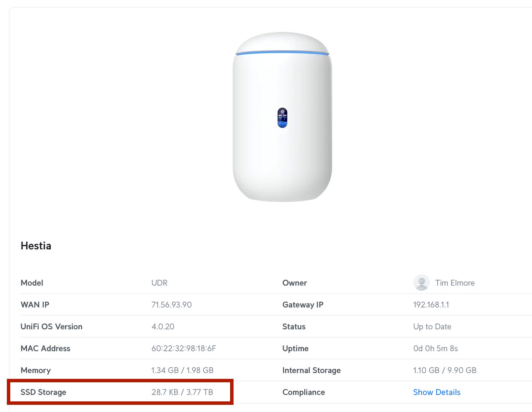This screenshot has height=412, width=532.
Task: Click the small display screen on the device
Action: coord(282,118)
